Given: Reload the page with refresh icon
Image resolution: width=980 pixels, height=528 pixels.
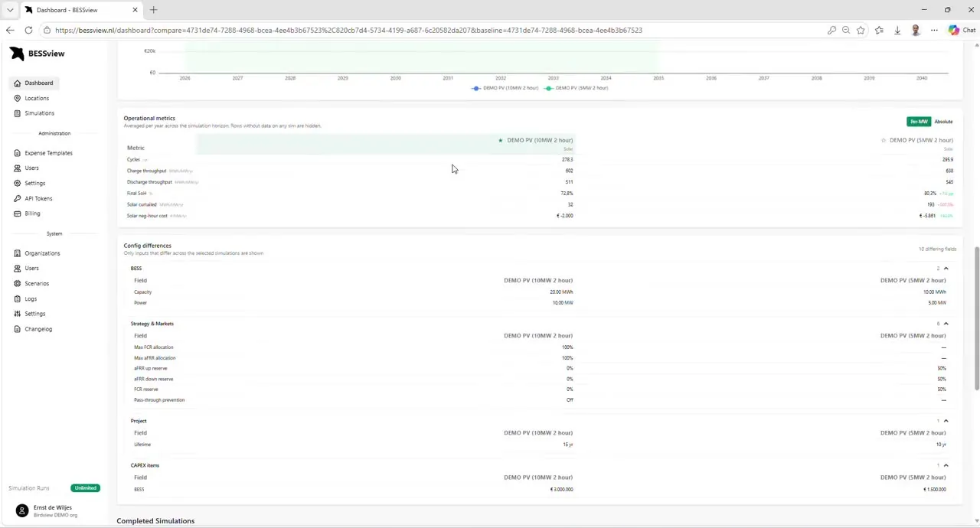Looking at the screenshot, I should click(x=28, y=30).
